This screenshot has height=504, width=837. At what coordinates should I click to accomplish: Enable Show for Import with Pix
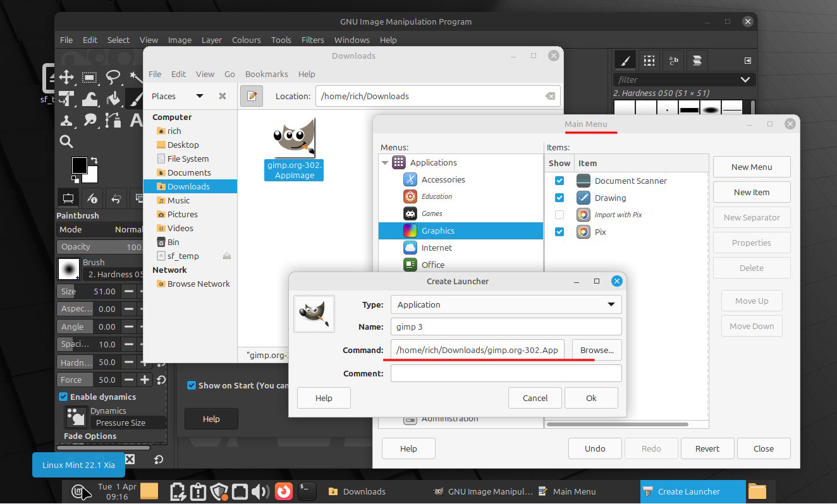(x=559, y=215)
